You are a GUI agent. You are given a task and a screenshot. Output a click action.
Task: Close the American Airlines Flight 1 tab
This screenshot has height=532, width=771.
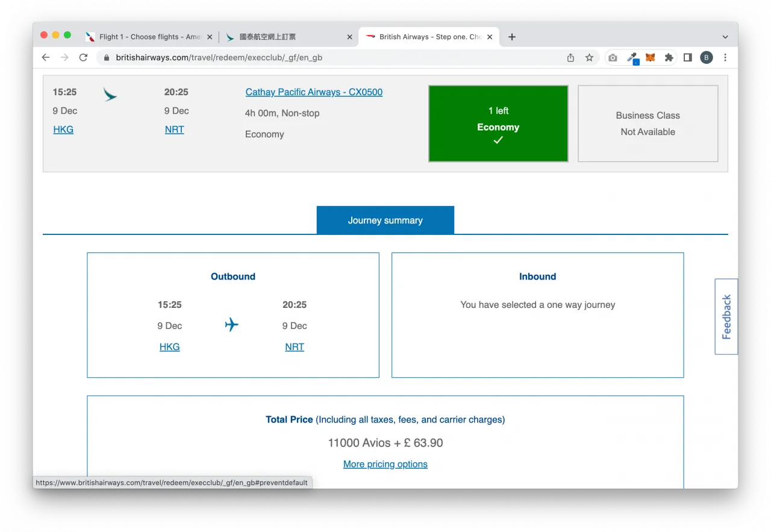click(210, 37)
